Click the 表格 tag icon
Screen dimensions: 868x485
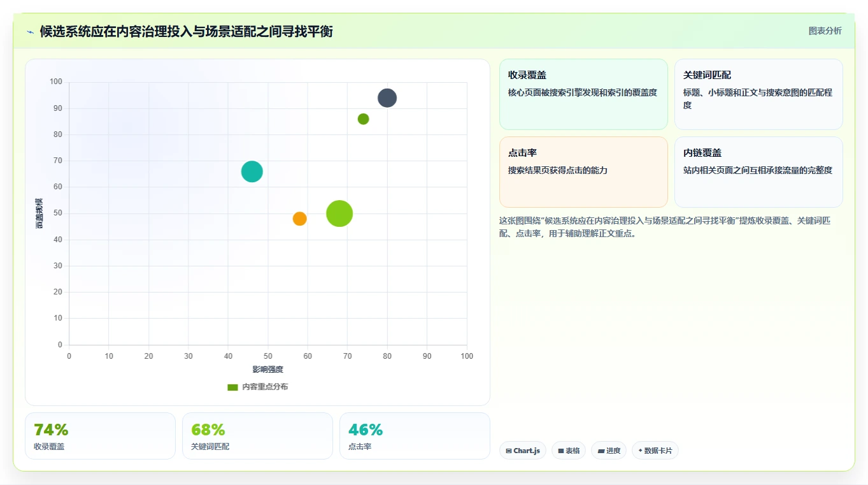tap(561, 451)
